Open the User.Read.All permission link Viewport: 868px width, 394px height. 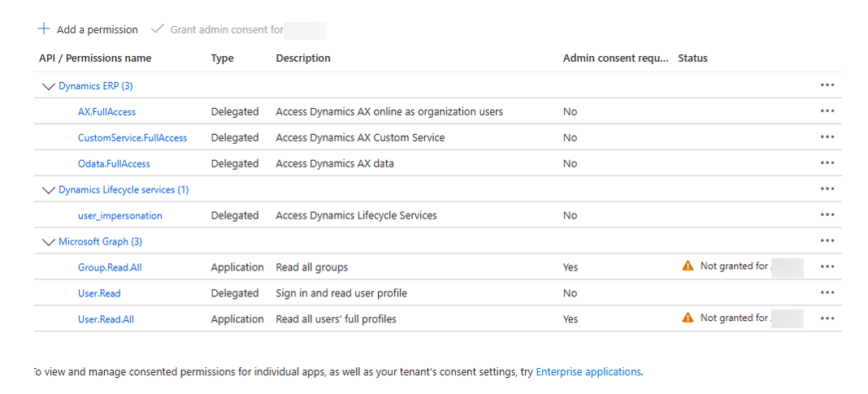coord(106,319)
